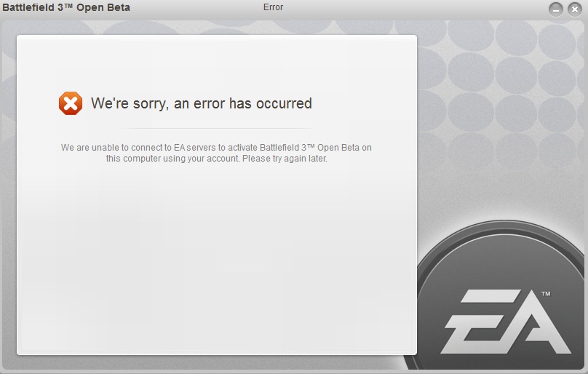
Task: Click the red error X icon
Action: (71, 103)
